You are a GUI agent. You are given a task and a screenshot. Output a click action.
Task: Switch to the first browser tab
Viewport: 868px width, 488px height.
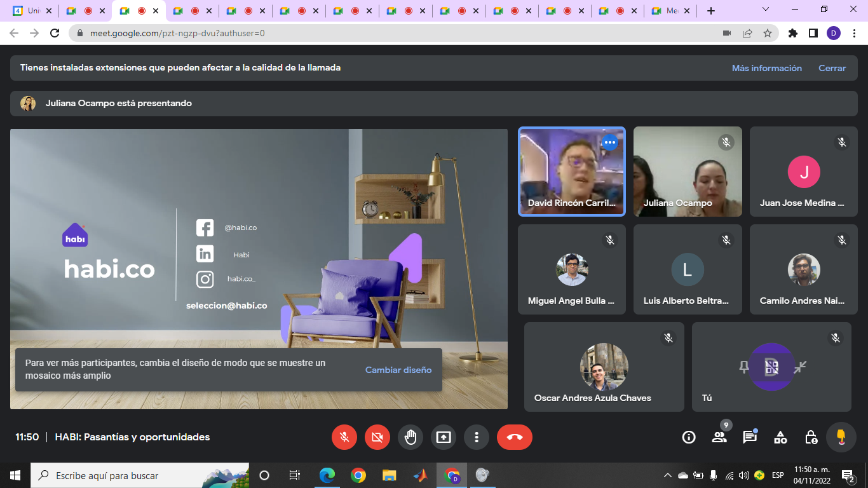(29, 11)
